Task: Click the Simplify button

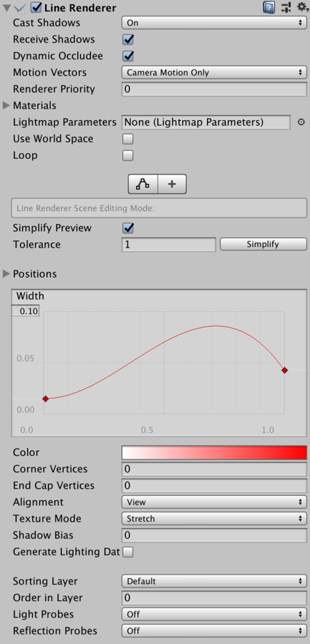Action: click(263, 245)
